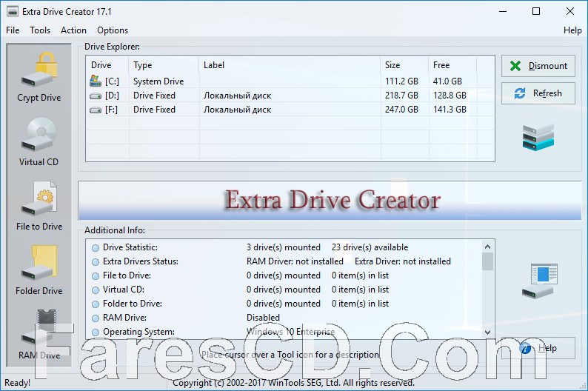Click the 'System Drive' type cell
The image size is (588, 391).
(158, 81)
